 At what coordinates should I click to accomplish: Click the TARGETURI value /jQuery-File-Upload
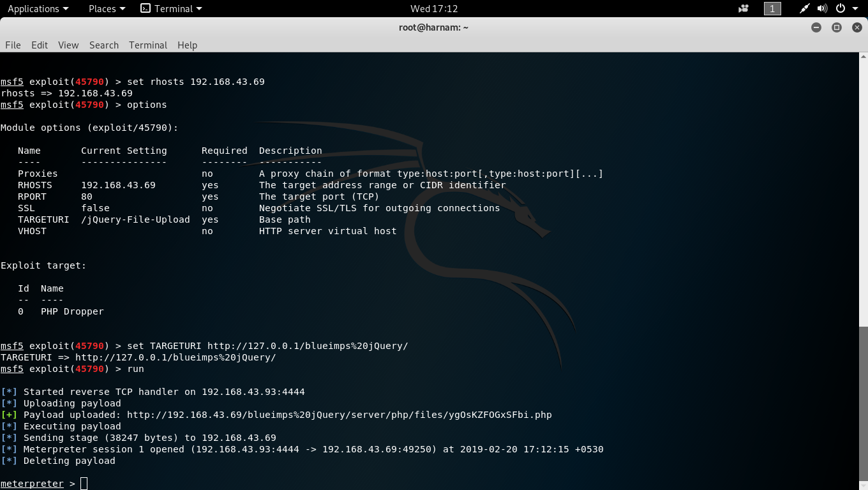click(135, 219)
